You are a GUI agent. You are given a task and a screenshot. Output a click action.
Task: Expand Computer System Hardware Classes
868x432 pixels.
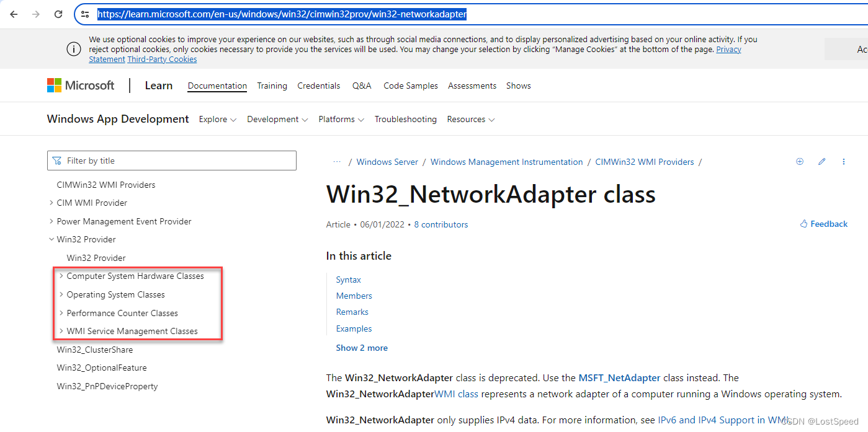(x=61, y=276)
